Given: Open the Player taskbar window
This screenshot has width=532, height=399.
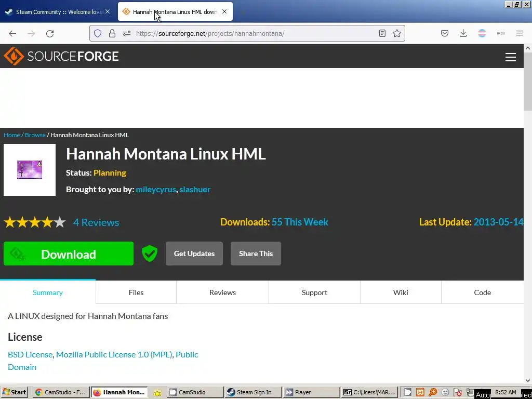Looking at the screenshot, I should coord(311,392).
